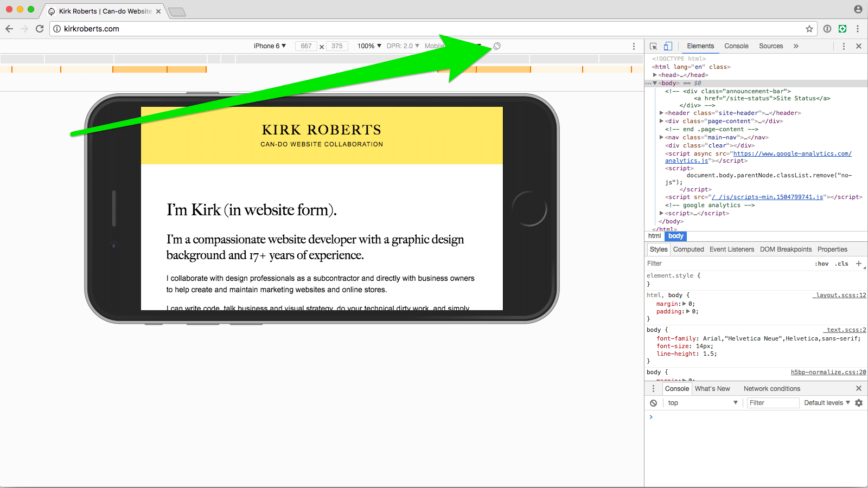Click the circular extension icon beside the star
Viewport: 868px width, 488px height.
827,29
